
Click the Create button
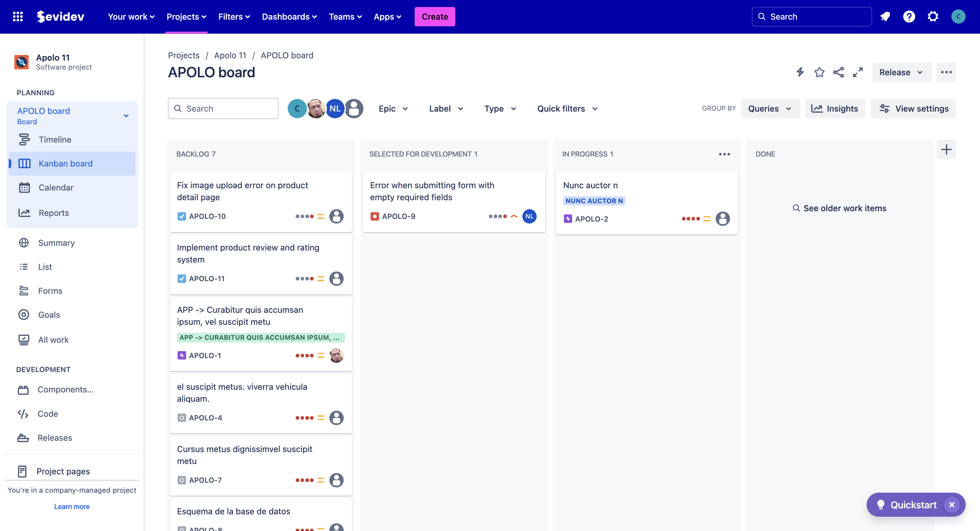(x=435, y=16)
